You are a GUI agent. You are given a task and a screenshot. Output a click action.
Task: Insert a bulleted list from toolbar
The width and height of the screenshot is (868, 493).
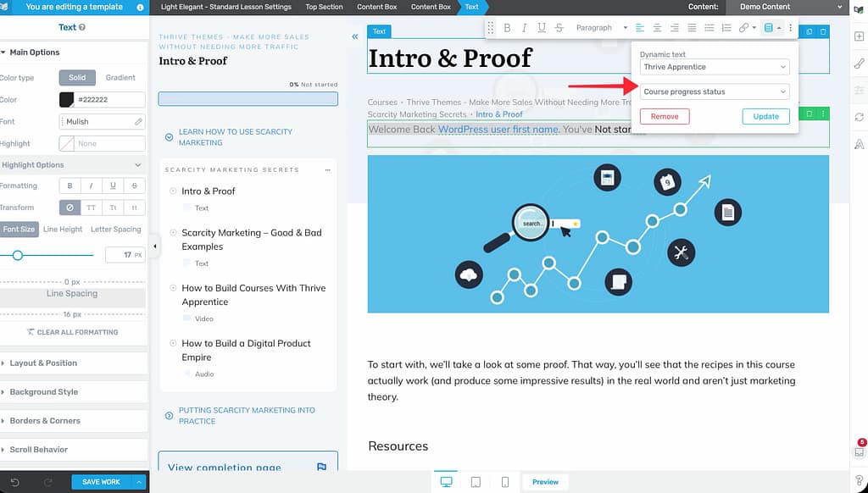709,28
